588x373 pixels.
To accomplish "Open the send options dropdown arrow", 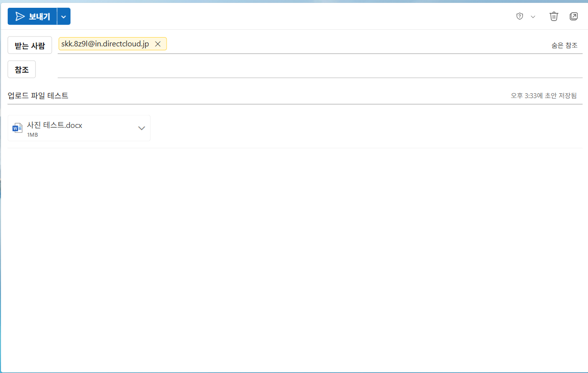I will coord(64,17).
